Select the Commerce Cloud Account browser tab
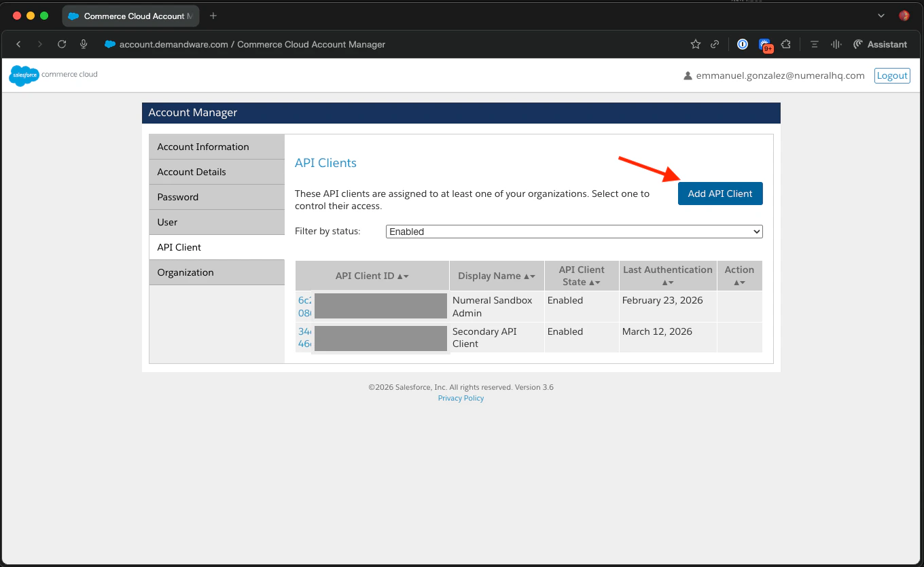 tap(130, 16)
